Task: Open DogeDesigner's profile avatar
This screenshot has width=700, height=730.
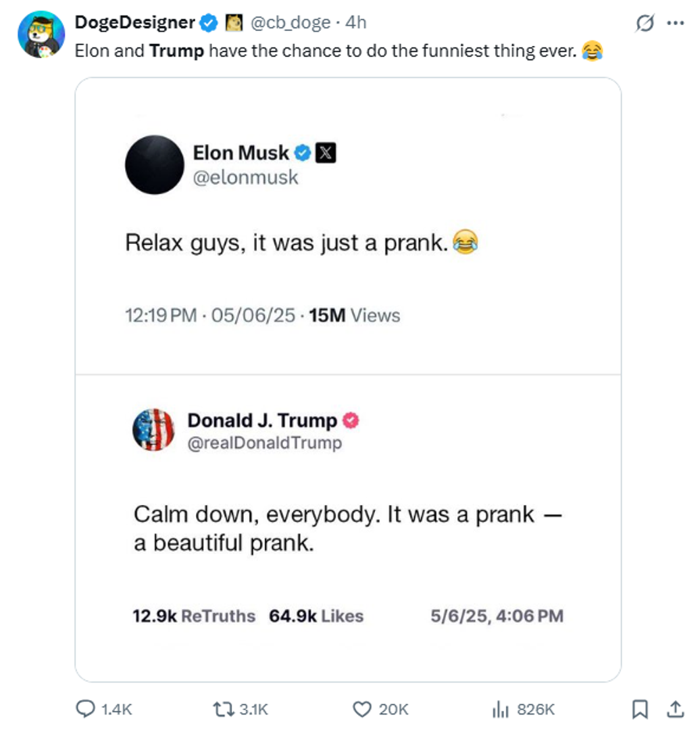Action: pyautogui.click(x=41, y=34)
